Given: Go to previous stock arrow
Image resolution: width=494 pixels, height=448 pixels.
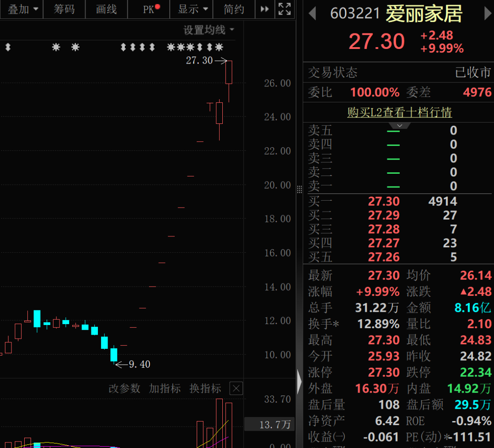Looking at the screenshot, I should click(312, 14).
